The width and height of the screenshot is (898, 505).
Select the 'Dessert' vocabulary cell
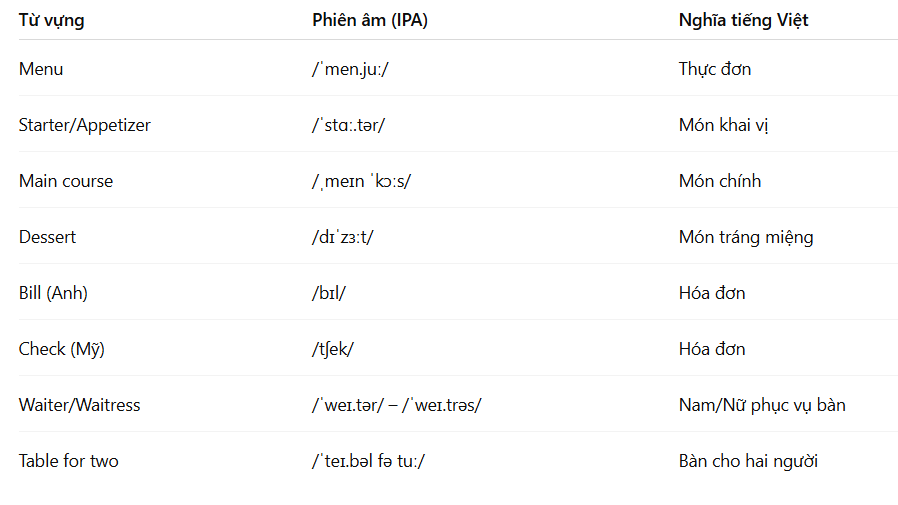(48, 238)
